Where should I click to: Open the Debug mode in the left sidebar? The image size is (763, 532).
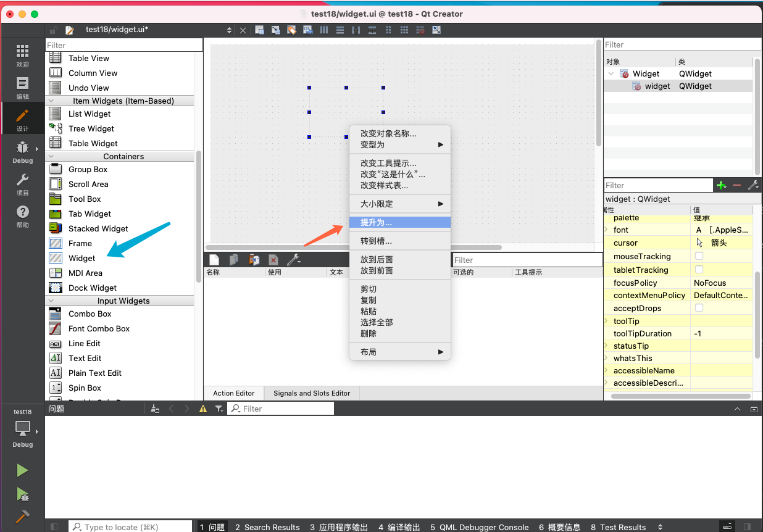[22, 152]
